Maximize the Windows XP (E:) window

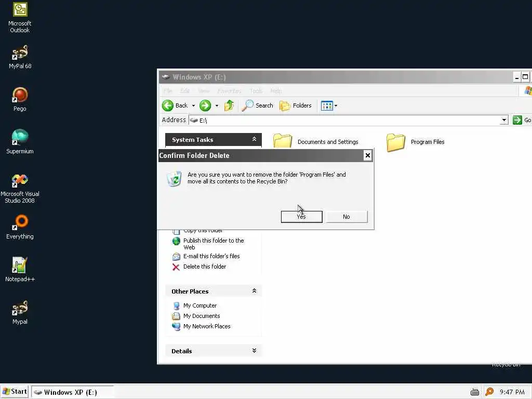(525, 77)
